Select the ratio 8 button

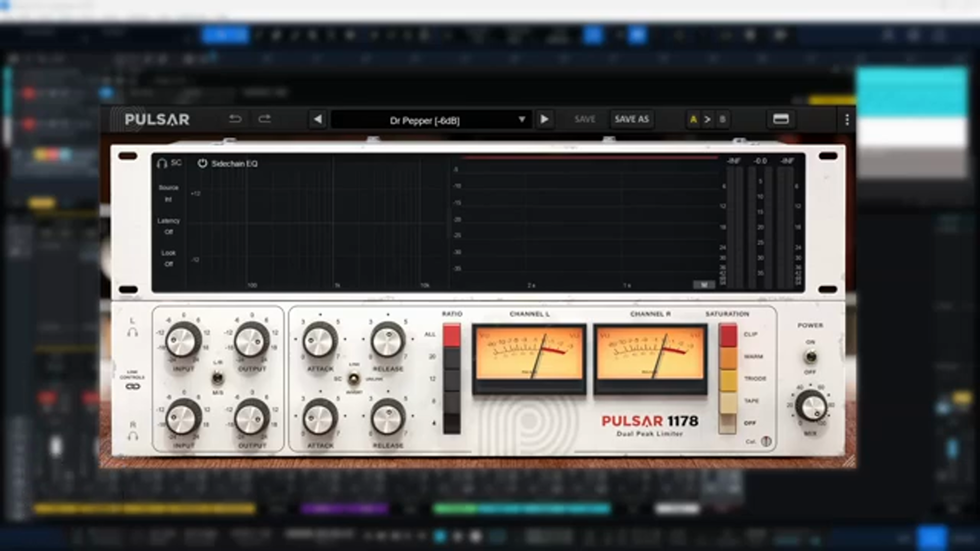pos(452,402)
